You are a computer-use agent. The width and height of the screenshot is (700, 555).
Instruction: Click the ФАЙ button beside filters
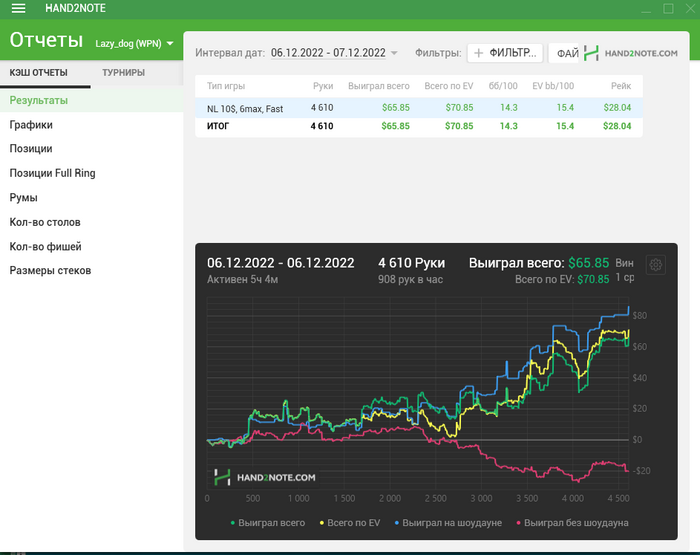pos(564,53)
